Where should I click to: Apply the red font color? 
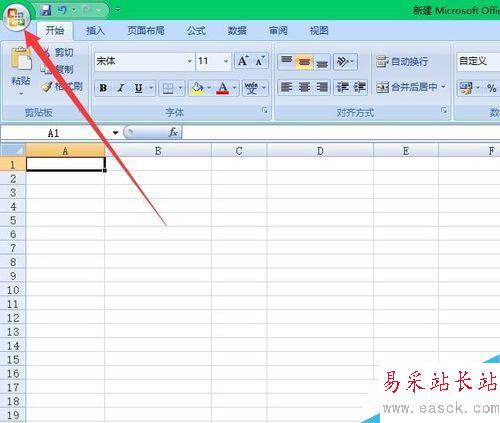[222, 88]
